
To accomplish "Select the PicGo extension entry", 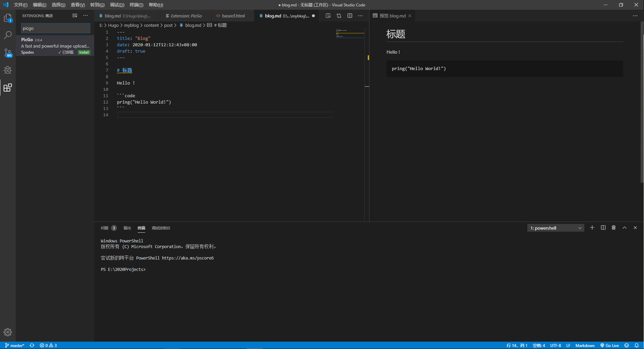I will 55,46.
